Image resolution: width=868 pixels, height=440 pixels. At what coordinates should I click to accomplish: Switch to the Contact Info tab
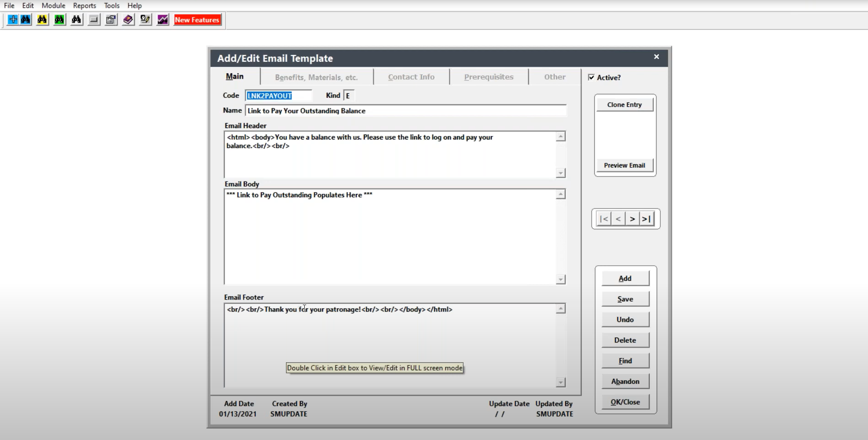pos(411,76)
